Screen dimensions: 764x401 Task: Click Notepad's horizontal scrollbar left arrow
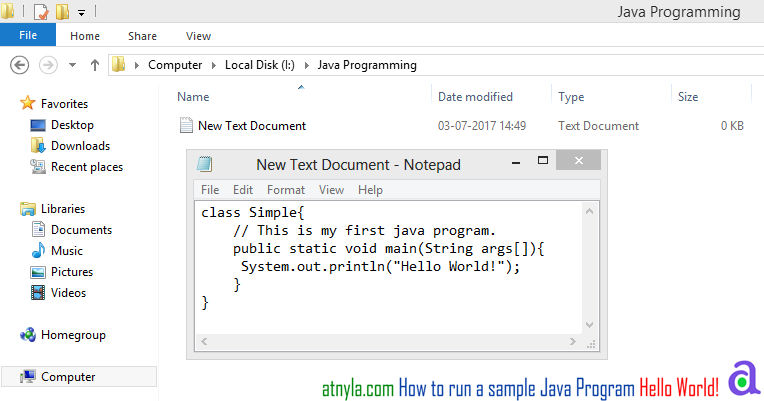pos(204,342)
